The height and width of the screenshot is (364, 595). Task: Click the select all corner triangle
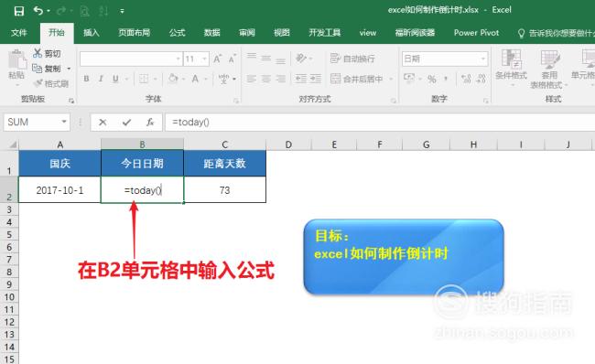point(13,145)
